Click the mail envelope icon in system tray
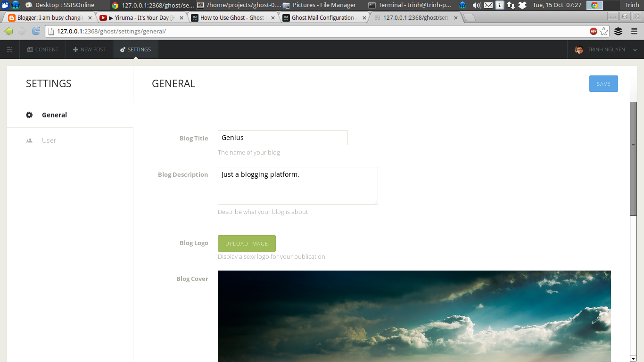The height and width of the screenshot is (362, 644). 488,5
